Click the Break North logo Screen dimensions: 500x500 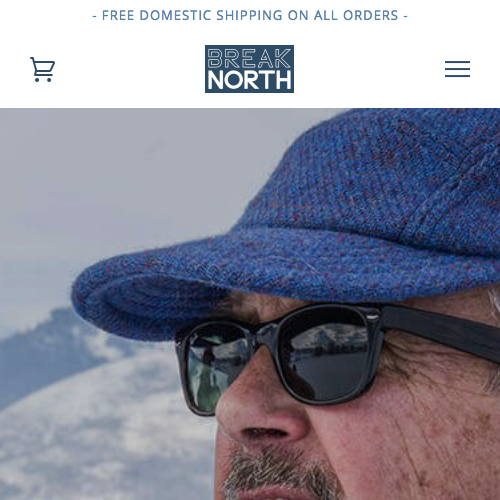tap(249, 69)
